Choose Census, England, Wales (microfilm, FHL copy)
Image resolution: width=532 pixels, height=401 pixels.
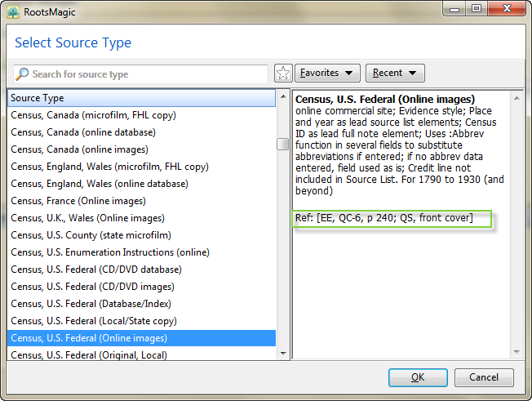click(x=141, y=167)
